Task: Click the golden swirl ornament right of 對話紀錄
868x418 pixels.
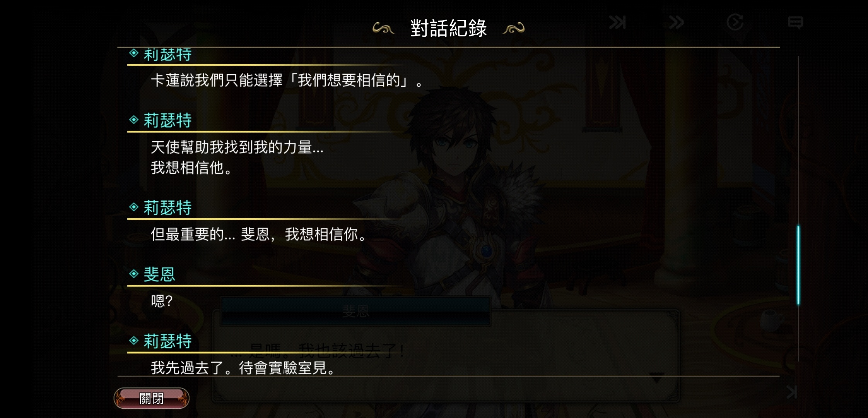Action: tap(514, 28)
